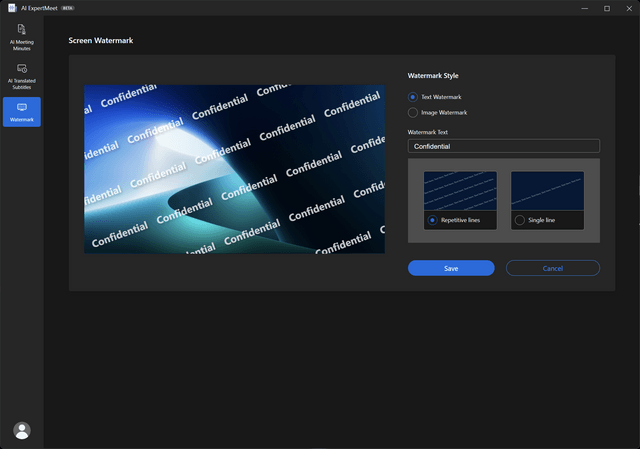Minimize the AI ExpertMeet window
Image resolution: width=640 pixels, height=449 pixels.
tap(585, 8)
